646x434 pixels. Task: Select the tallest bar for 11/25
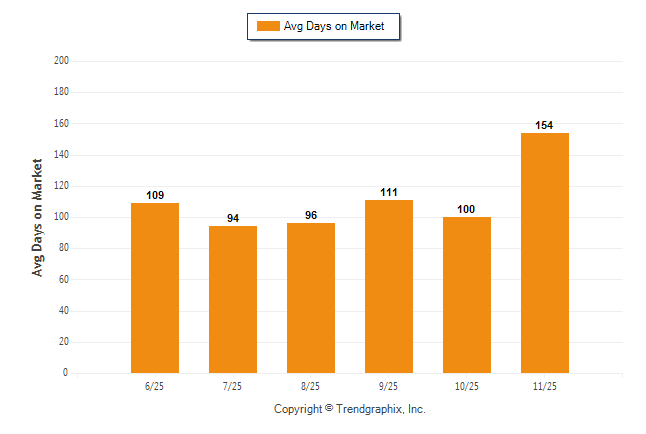click(x=545, y=253)
